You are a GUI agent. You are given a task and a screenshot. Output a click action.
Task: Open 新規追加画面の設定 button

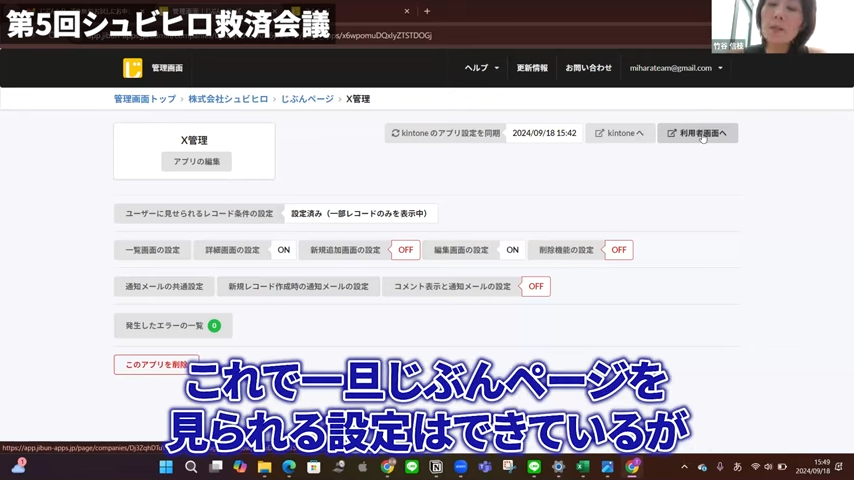(345, 250)
